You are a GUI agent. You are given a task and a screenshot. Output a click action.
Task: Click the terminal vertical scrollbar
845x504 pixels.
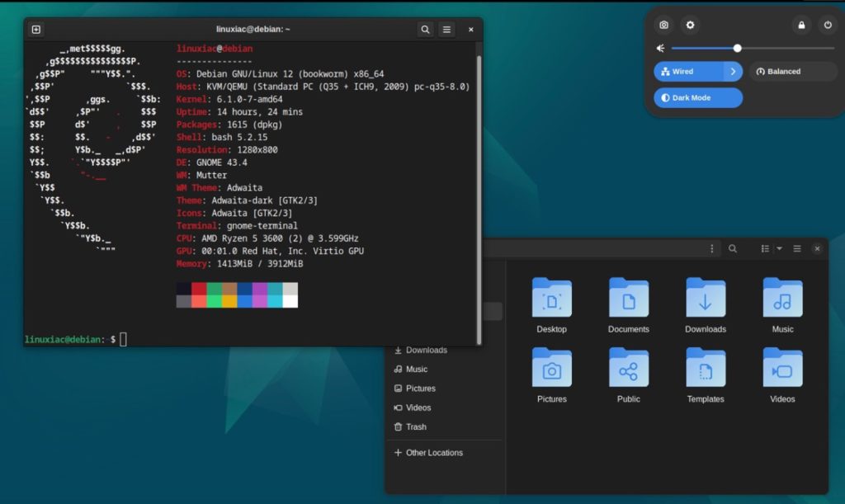tap(479, 200)
